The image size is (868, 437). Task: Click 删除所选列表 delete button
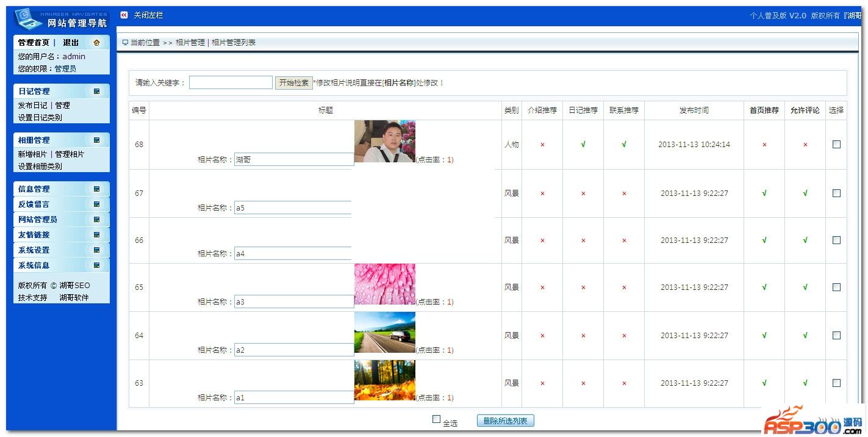tap(505, 421)
